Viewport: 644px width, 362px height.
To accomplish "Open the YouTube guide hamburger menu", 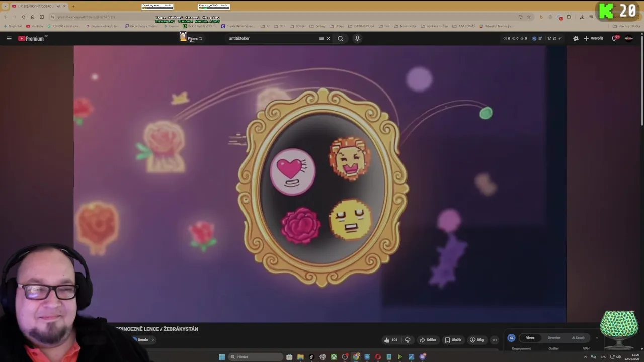I will tap(9, 38).
